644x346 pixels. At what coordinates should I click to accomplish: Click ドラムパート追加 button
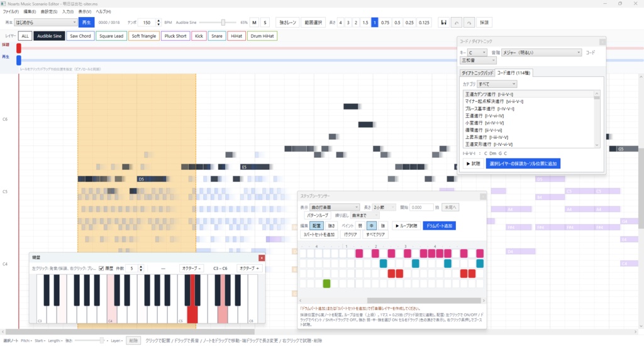tap(439, 226)
